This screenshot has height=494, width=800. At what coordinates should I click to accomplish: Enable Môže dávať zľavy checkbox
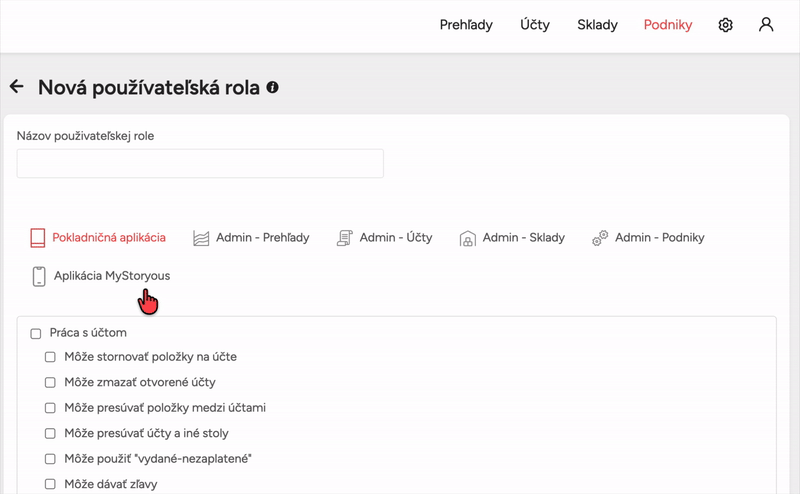point(50,485)
